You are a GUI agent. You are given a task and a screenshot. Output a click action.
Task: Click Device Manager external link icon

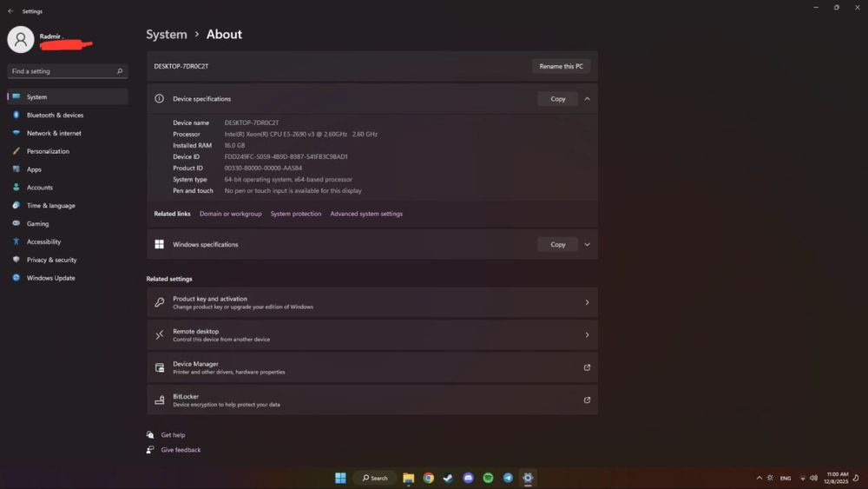pos(587,367)
